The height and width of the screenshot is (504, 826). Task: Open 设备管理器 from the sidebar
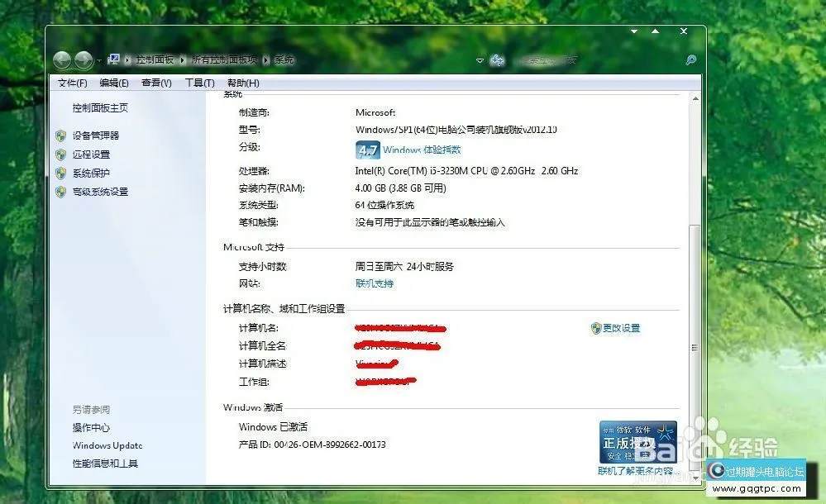coord(97,136)
